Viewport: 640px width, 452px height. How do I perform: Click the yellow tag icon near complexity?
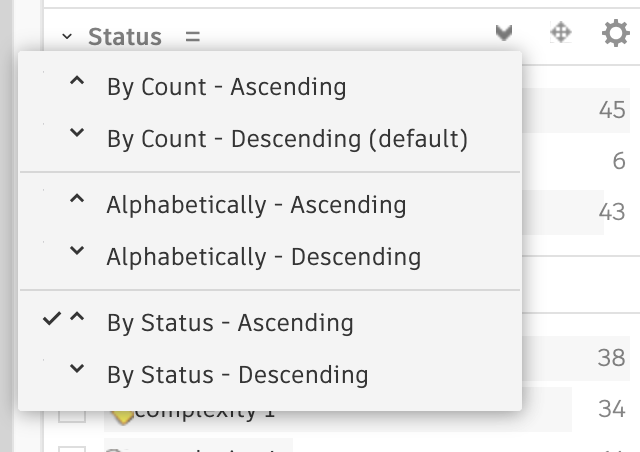(x=121, y=414)
